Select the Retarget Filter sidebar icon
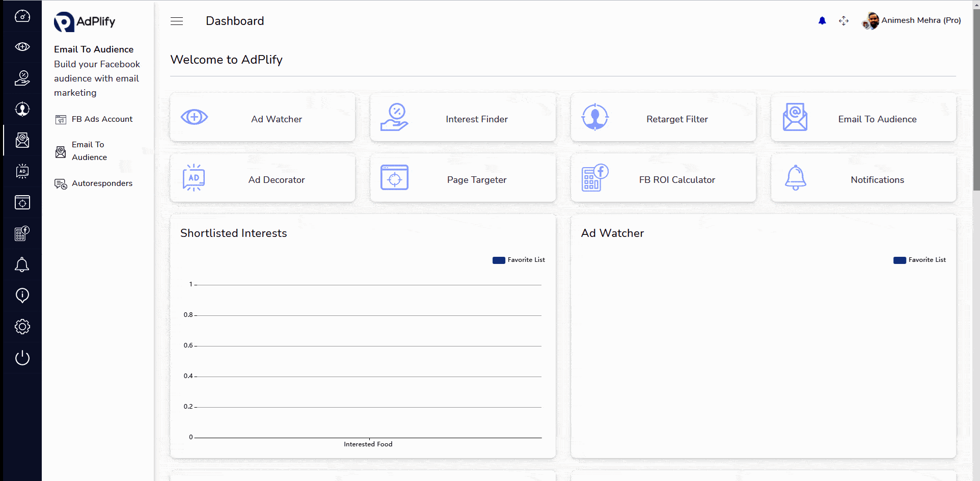Image resolution: width=980 pixels, height=481 pixels. [x=22, y=109]
